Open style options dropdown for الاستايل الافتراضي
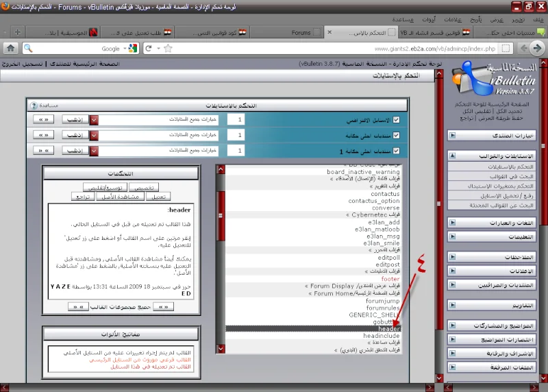548x392 pixels. (x=95, y=119)
